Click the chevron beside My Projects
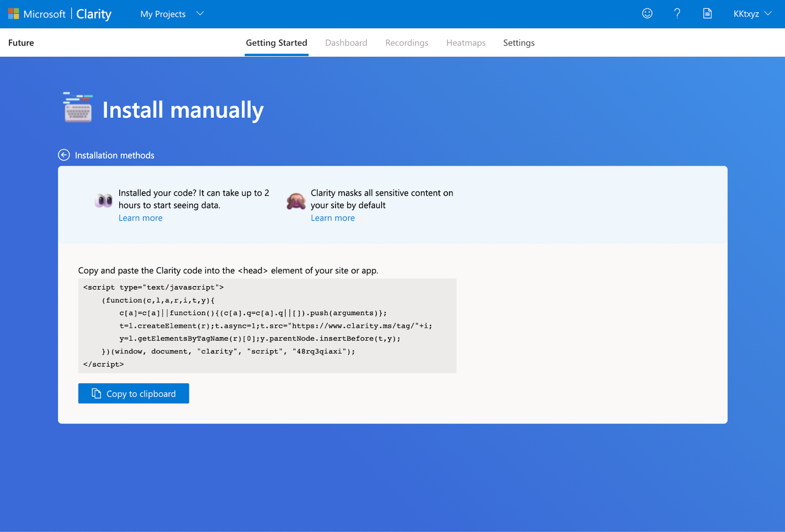This screenshot has height=532, width=785. click(200, 14)
